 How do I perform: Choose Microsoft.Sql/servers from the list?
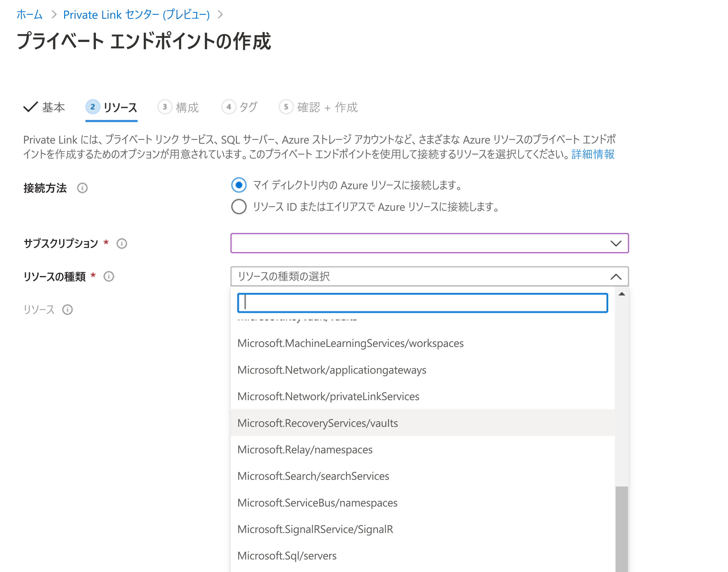423,556
